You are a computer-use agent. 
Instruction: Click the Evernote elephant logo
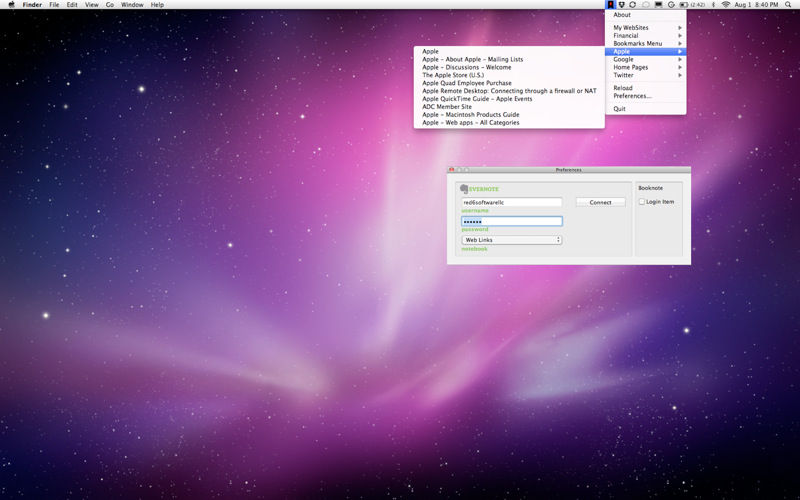[465, 188]
